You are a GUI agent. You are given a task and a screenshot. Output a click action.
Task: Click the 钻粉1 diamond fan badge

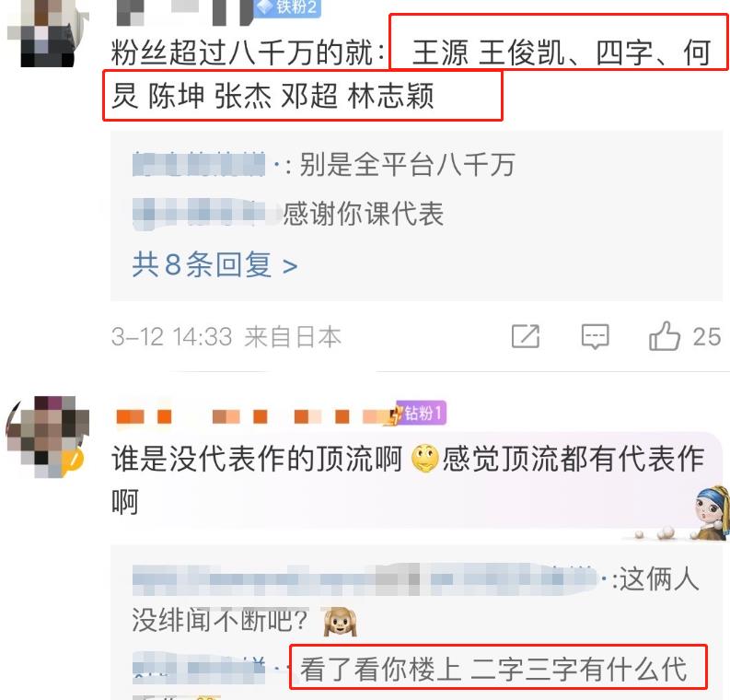click(x=418, y=413)
